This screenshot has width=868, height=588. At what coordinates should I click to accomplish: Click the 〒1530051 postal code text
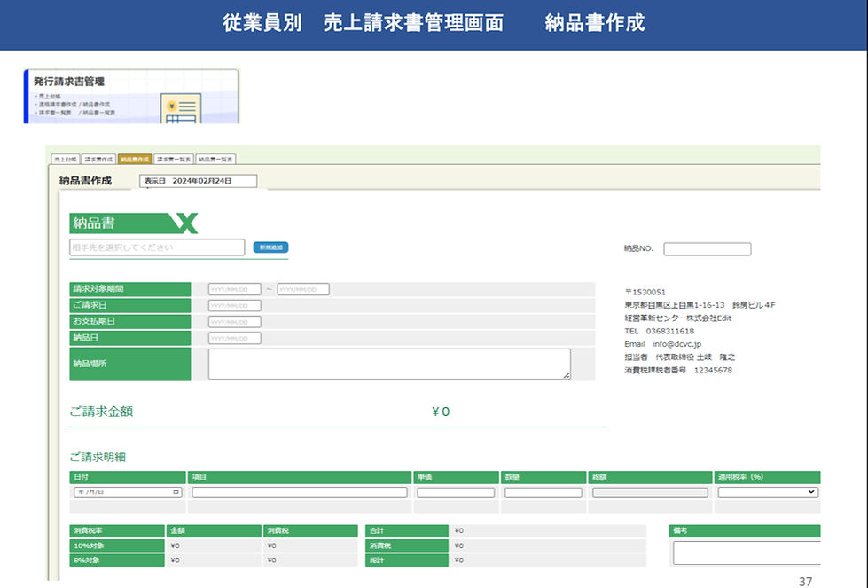point(645,292)
